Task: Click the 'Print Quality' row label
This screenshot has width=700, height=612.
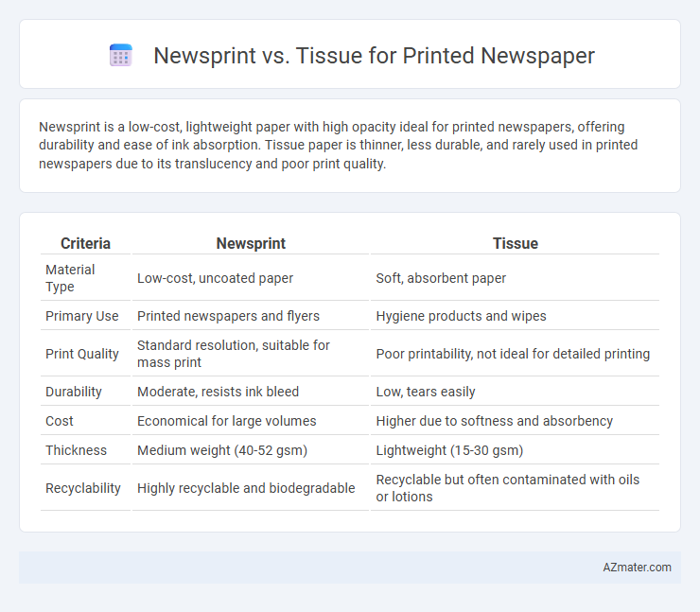Action: 82,354
